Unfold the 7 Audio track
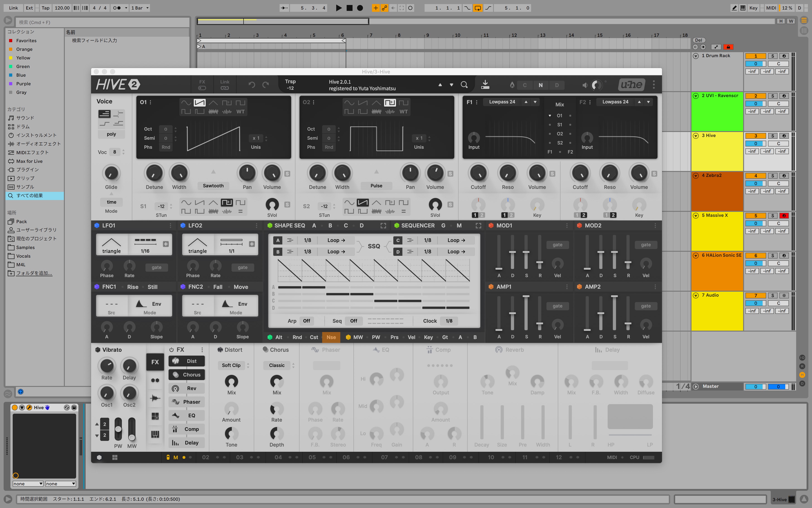The height and width of the screenshot is (508, 812). [696, 295]
